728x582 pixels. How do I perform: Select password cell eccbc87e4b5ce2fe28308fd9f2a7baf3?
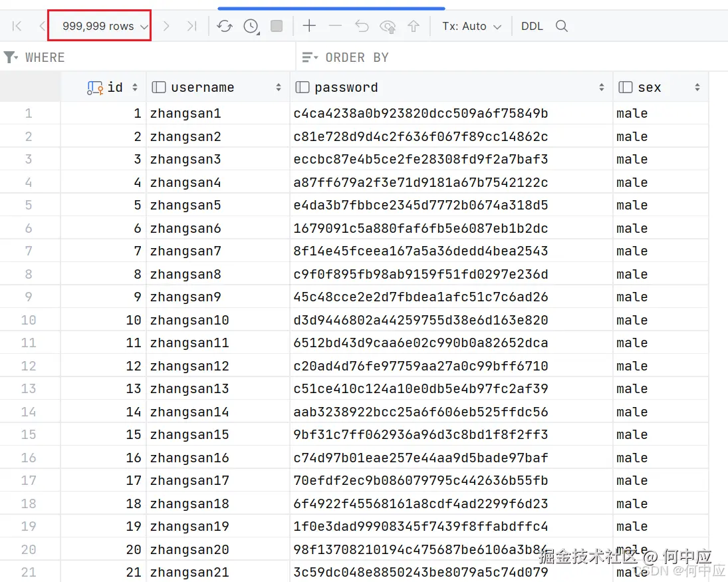[451, 160]
